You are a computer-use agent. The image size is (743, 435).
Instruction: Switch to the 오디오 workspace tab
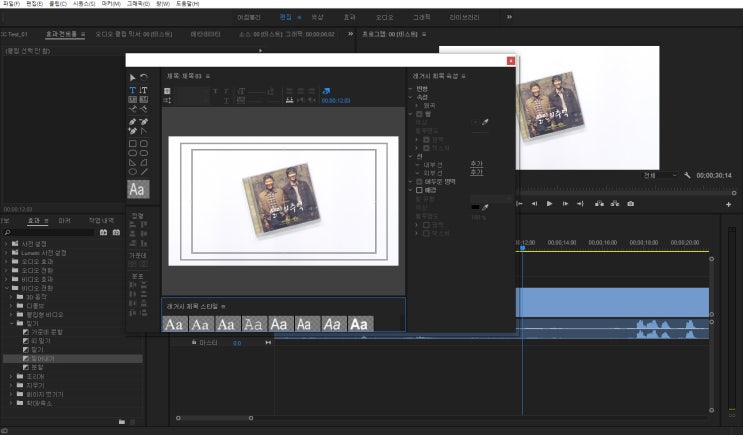[384, 17]
